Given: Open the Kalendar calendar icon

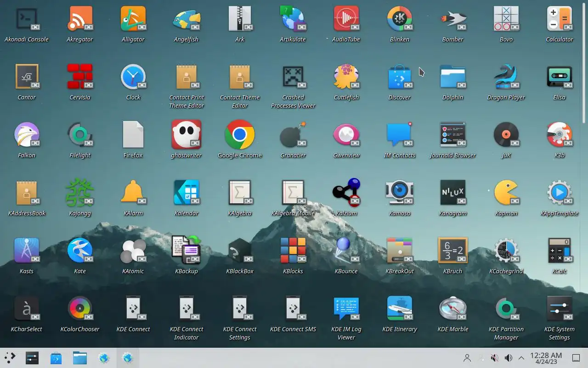Looking at the screenshot, I should coord(187,192).
